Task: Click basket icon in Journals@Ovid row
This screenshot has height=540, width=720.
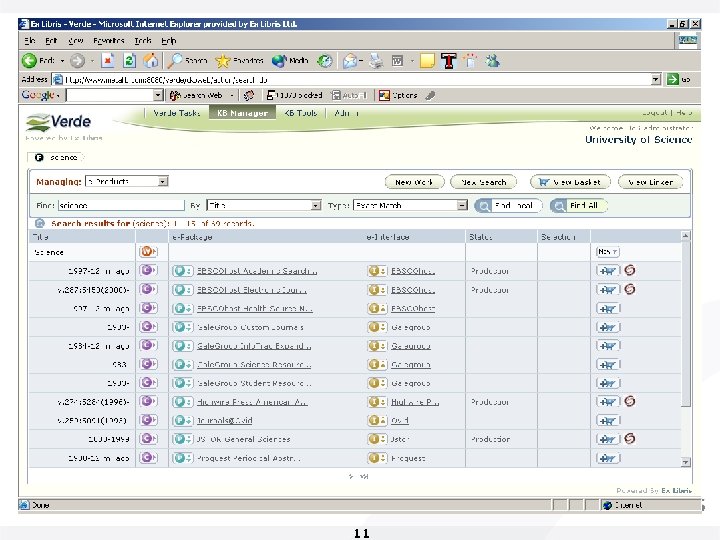Action: 608,420
